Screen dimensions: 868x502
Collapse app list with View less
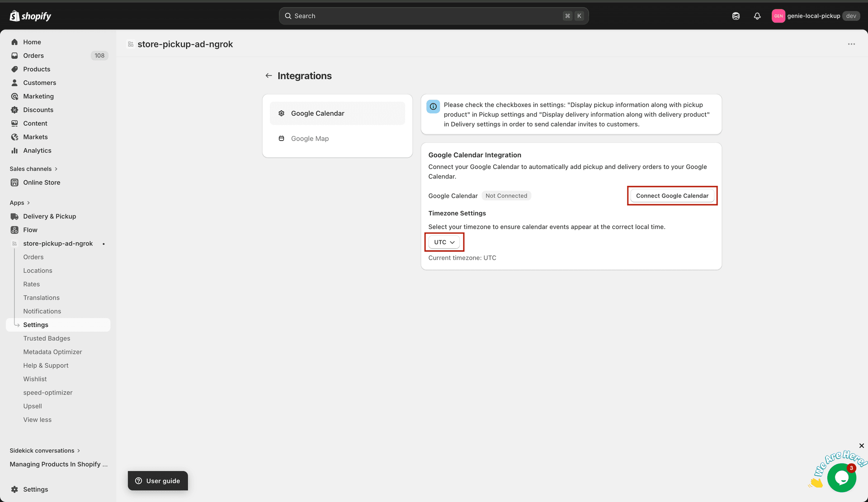point(38,420)
